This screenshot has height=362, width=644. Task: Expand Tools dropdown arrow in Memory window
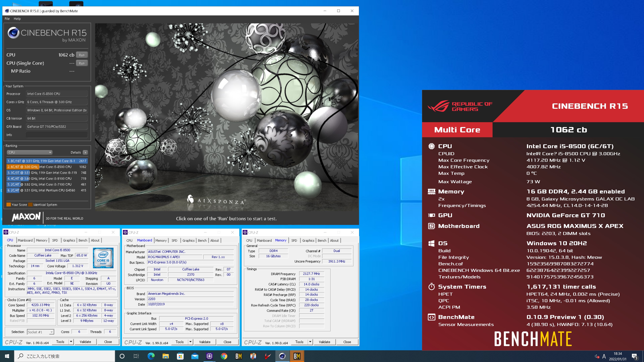pos(310,342)
